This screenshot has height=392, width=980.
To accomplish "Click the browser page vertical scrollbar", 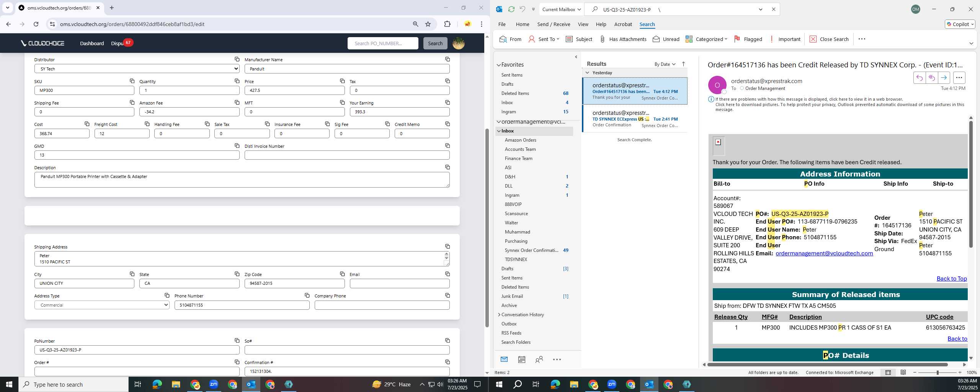I will coord(487,228).
